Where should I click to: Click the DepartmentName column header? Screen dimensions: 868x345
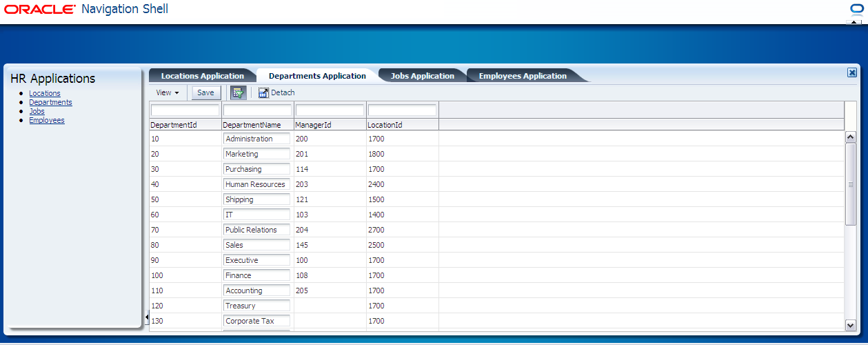click(x=258, y=125)
